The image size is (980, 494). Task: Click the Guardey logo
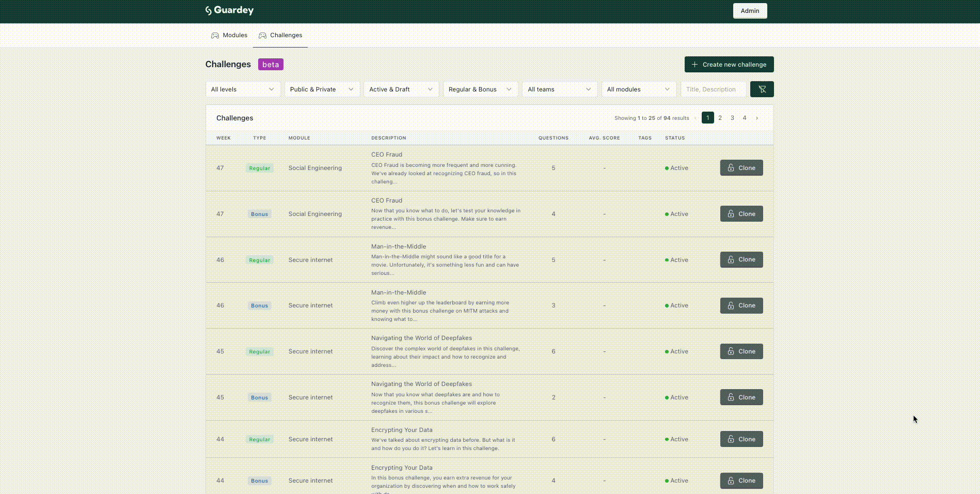pos(229,10)
